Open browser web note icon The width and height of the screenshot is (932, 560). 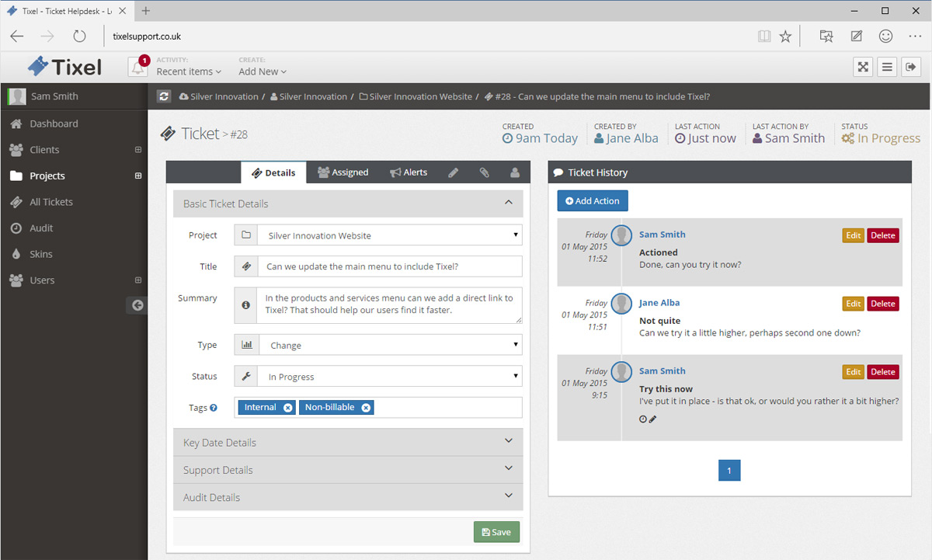pyautogui.click(x=856, y=36)
